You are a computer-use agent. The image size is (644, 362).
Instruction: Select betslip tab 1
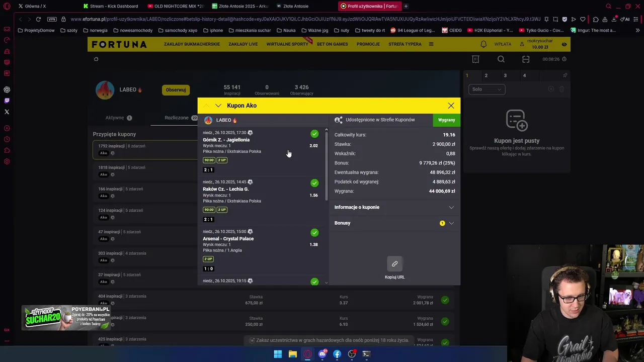click(x=467, y=75)
